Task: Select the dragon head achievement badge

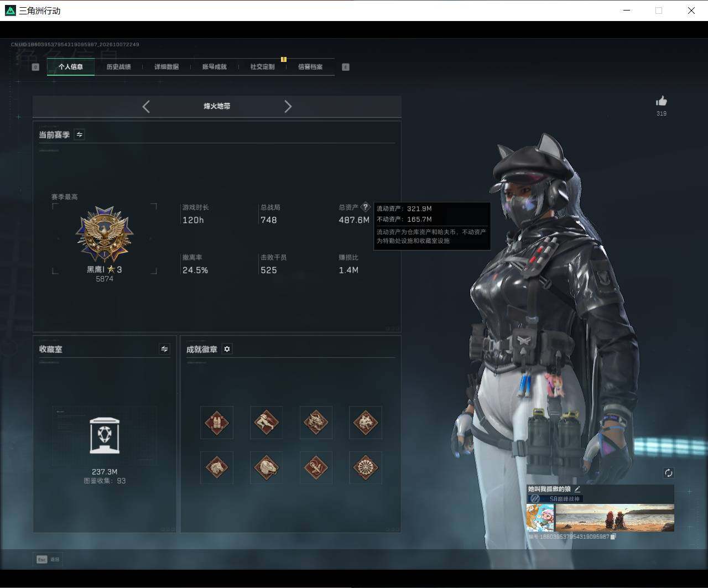Action: (x=316, y=423)
